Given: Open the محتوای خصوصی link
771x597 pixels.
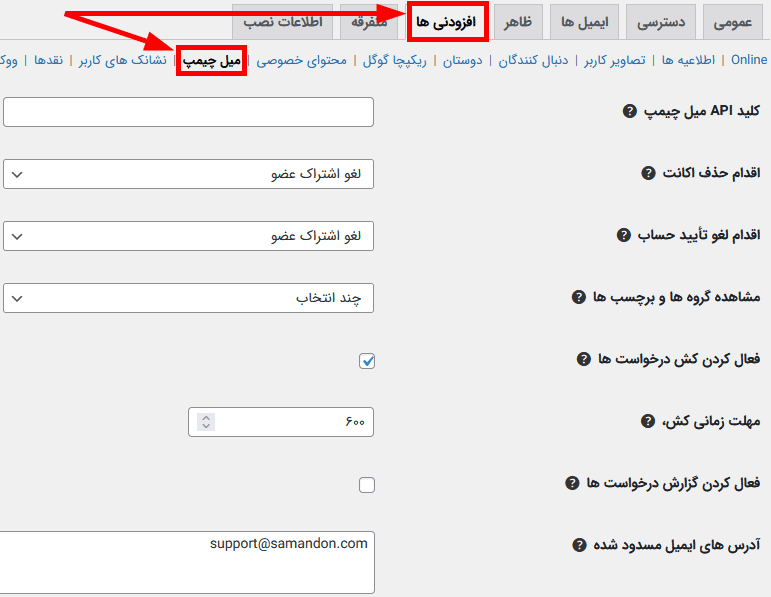Looking at the screenshot, I should 301,60.
